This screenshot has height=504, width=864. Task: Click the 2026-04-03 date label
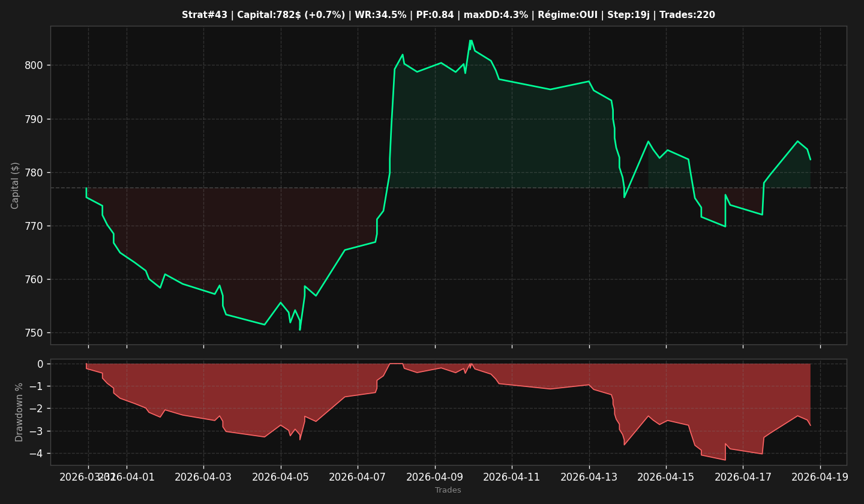(x=203, y=477)
